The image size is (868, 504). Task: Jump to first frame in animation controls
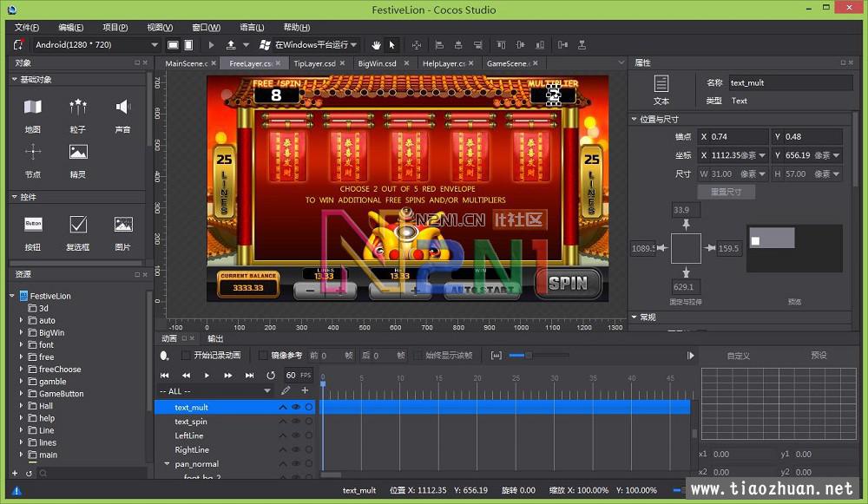point(164,375)
